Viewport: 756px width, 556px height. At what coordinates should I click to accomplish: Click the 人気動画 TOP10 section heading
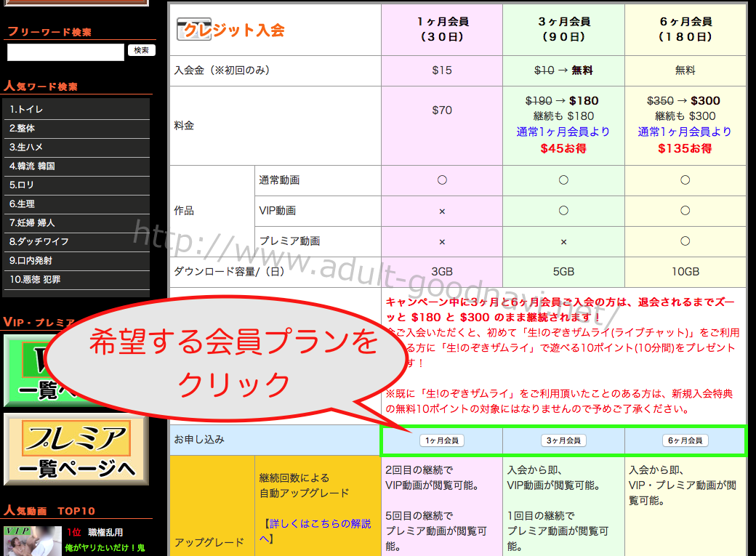point(50,510)
